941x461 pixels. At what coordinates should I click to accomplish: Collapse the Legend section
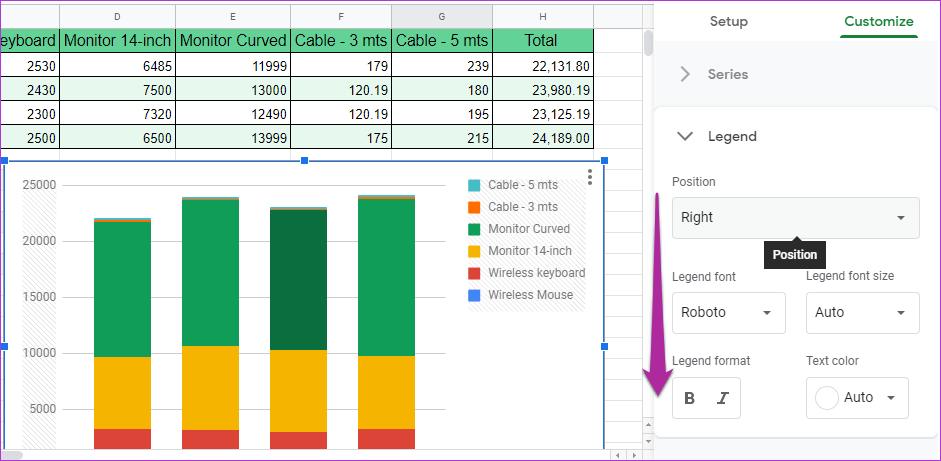[685, 136]
